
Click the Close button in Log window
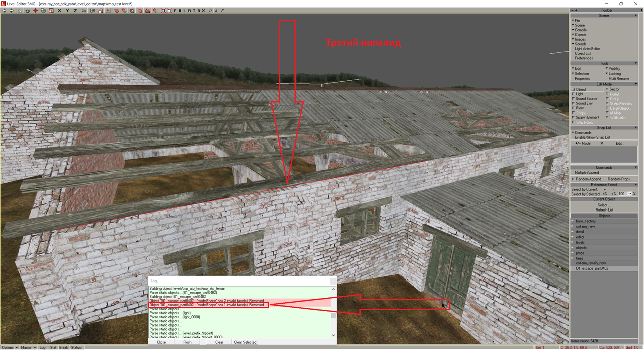[x=162, y=342]
